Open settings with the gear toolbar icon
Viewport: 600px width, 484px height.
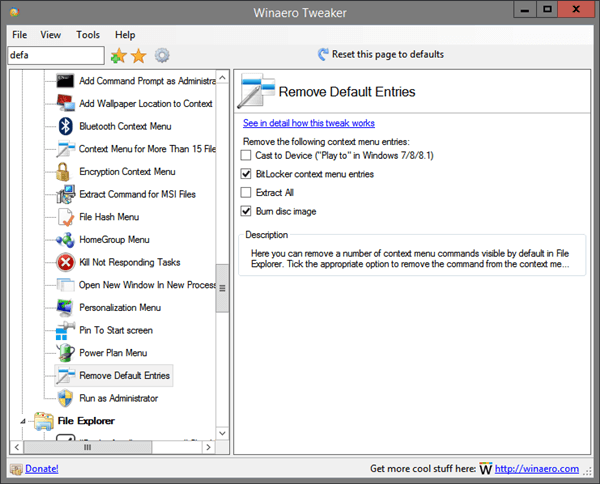pyautogui.click(x=162, y=55)
